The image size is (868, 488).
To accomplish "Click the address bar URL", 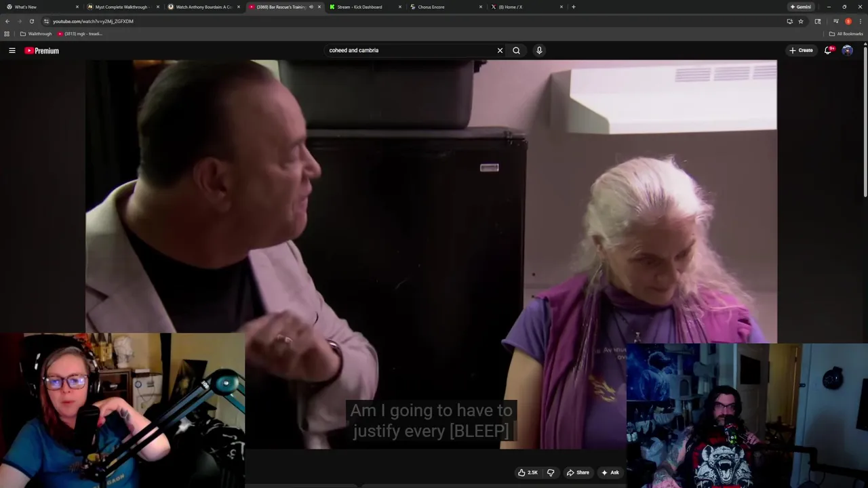I will tap(93, 21).
